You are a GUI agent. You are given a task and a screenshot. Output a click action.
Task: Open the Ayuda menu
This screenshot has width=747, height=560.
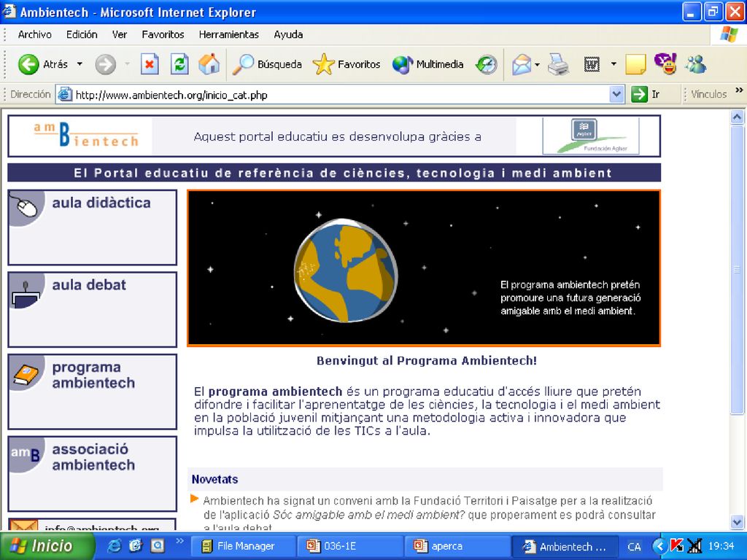(x=288, y=34)
